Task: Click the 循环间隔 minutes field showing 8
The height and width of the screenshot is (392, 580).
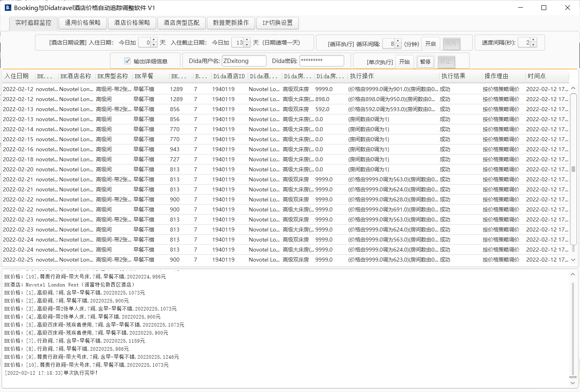Action: (x=389, y=44)
